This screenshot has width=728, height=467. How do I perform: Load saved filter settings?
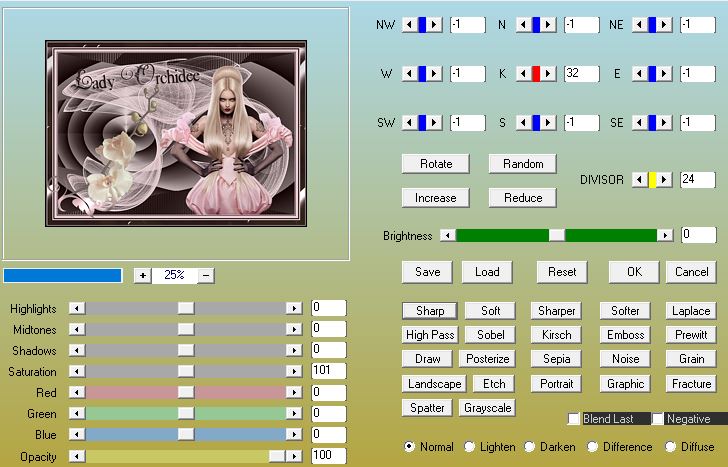pos(487,272)
